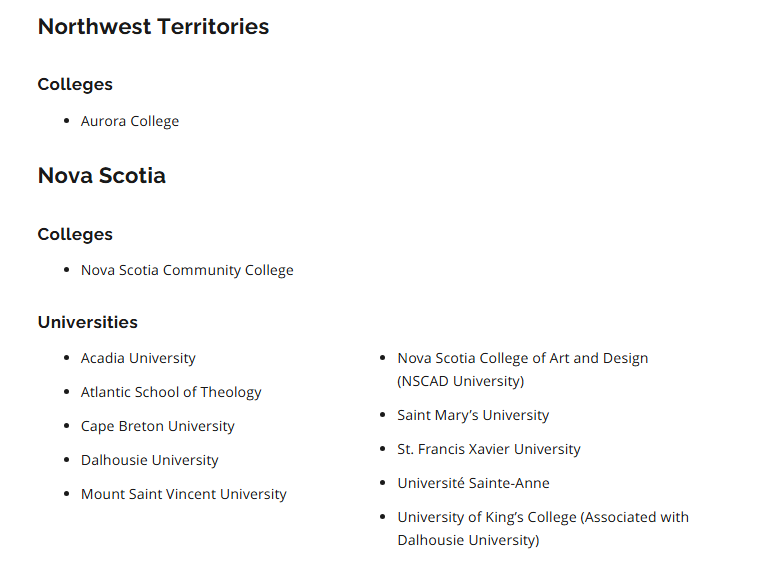Open Dalhousie University list item
The width and height of the screenshot is (782, 574).
pos(150,460)
